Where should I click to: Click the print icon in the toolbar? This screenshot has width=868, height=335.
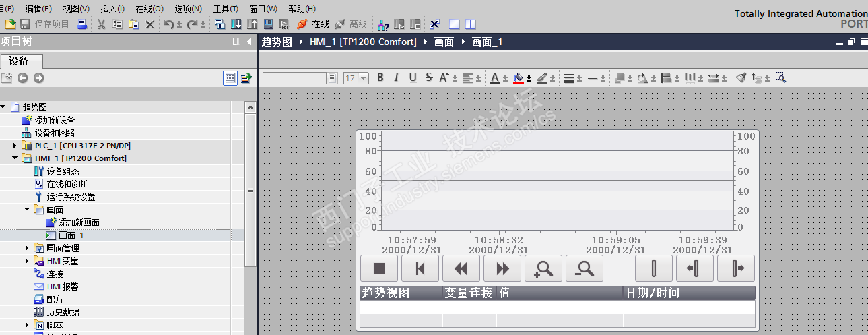(x=81, y=24)
